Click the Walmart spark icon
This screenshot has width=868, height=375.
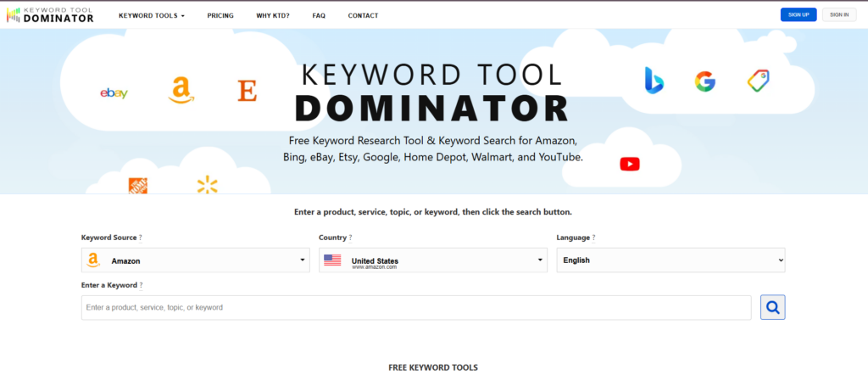coord(207,185)
